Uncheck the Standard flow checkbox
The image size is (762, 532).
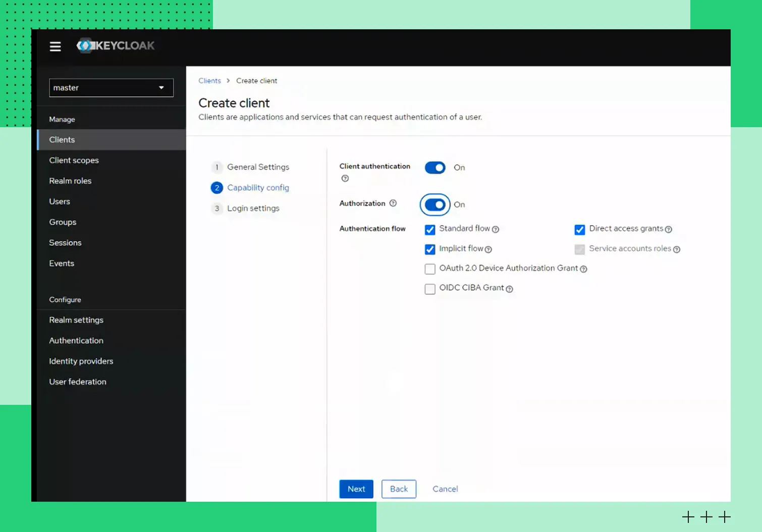coord(430,230)
